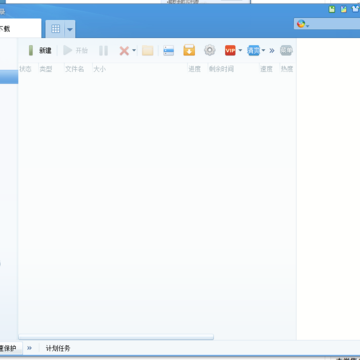Sort by the 状态 column header
Image resolution: width=360 pixels, height=360 pixels.
pyautogui.click(x=25, y=69)
